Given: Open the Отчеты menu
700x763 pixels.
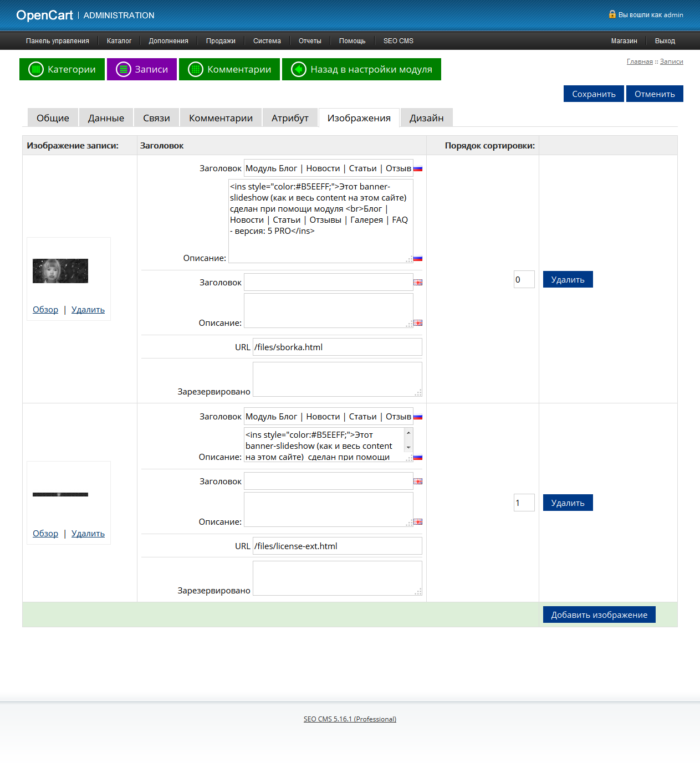Looking at the screenshot, I should point(310,41).
